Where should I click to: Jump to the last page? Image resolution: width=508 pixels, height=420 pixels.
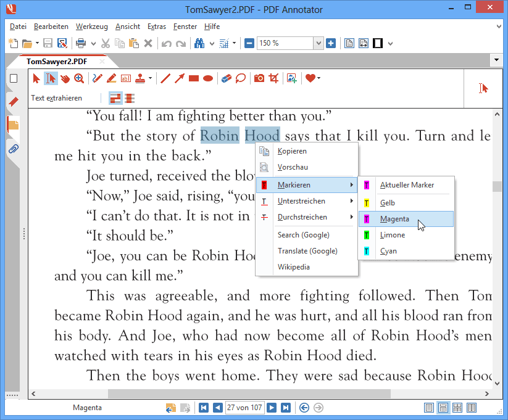click(x=285, y=408)
